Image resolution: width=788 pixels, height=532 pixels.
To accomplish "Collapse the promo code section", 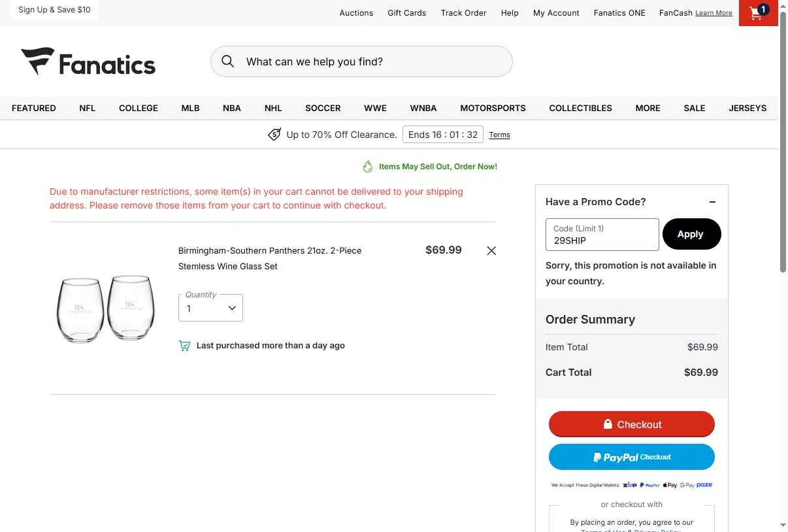I will point(712,202).
